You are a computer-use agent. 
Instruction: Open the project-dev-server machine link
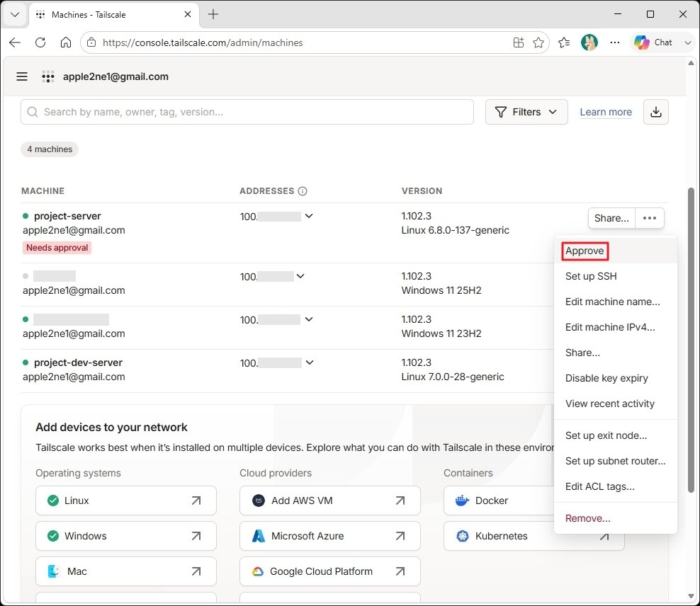point(78,362)
